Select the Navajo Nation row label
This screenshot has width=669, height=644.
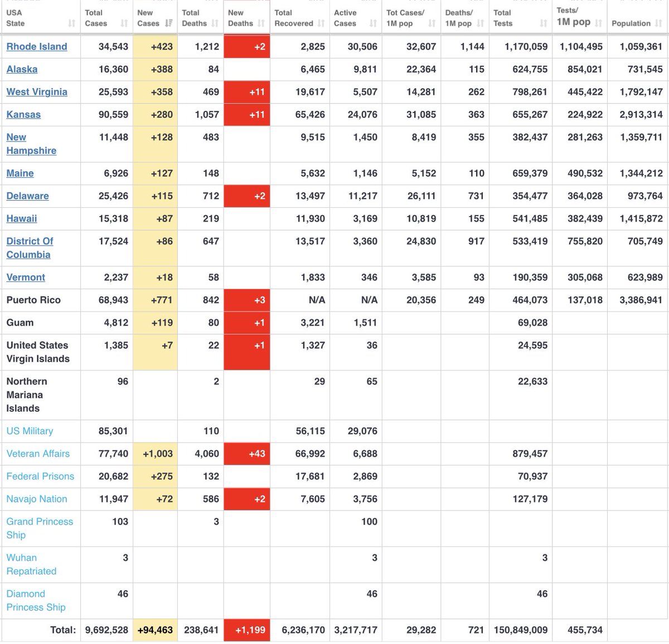pyautogui.click(x=37, y=499)
